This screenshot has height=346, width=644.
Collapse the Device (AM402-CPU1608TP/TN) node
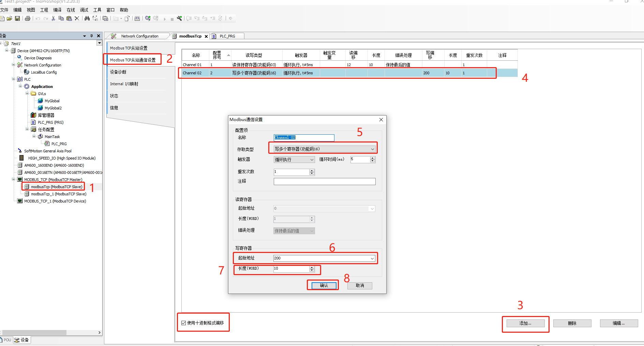(6, 50)
